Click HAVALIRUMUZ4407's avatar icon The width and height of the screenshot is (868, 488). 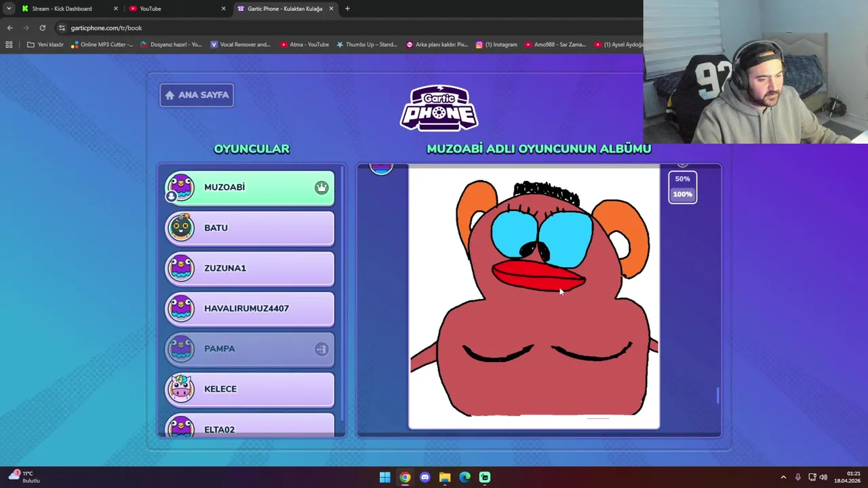click(181, 308)
